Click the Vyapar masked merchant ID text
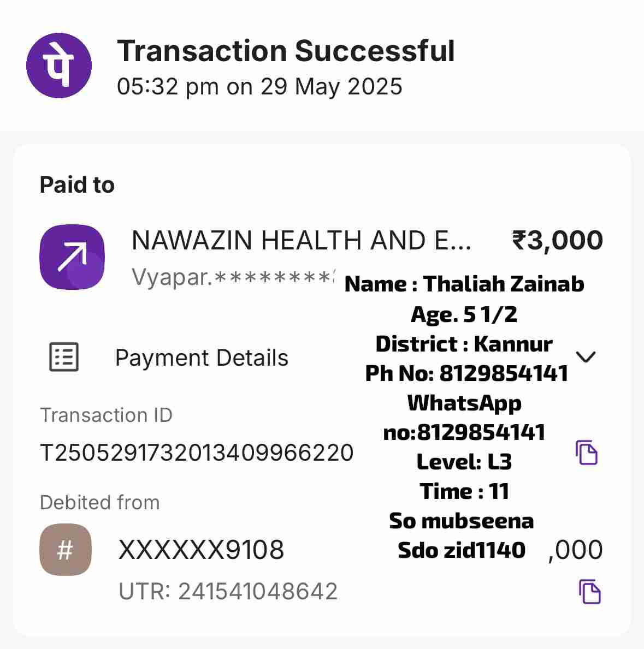Image resolution: width=644 pixels, height=649 pixels. pos(232,277)
